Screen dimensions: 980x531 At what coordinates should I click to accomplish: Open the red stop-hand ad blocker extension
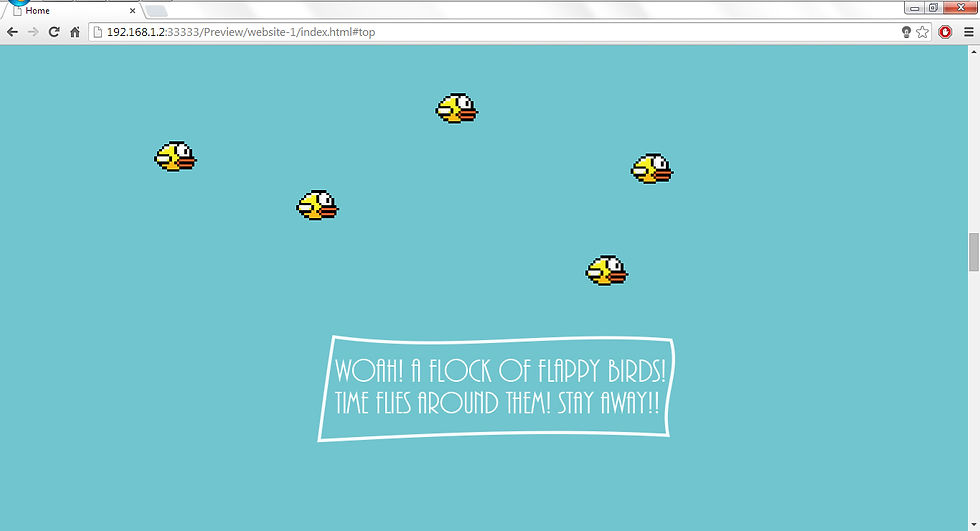tap(945, 32)
